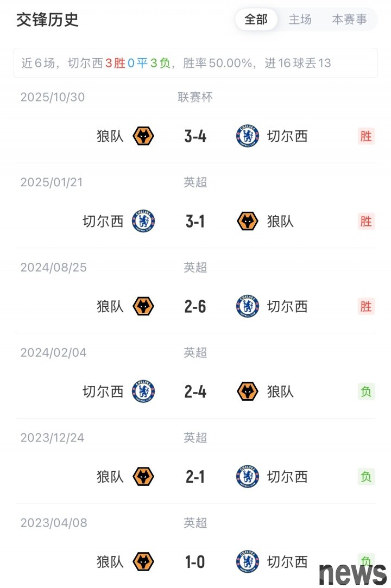The width and height of the screenshot is (391, 588).
Task: Click the 负 badge on 2024/02/04 match
Action: coord(366,391)
